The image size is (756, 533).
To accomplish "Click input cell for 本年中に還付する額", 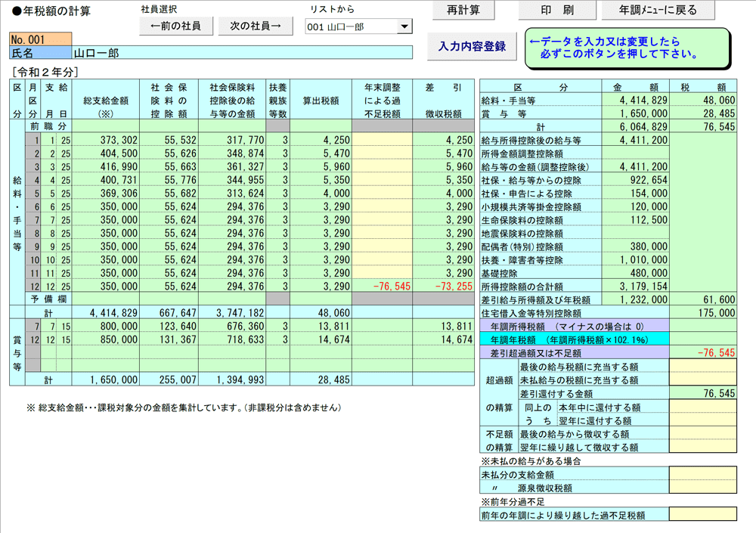I will point(703,407).
